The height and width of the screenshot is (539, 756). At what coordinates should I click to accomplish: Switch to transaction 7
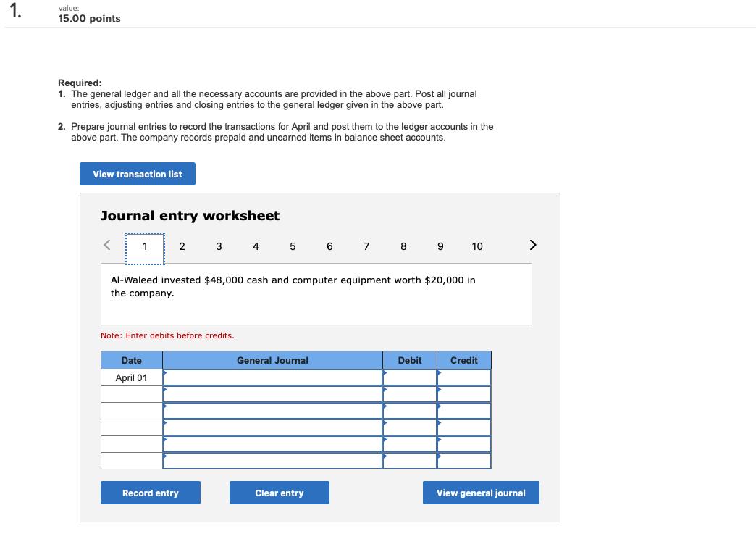(366, 246)
